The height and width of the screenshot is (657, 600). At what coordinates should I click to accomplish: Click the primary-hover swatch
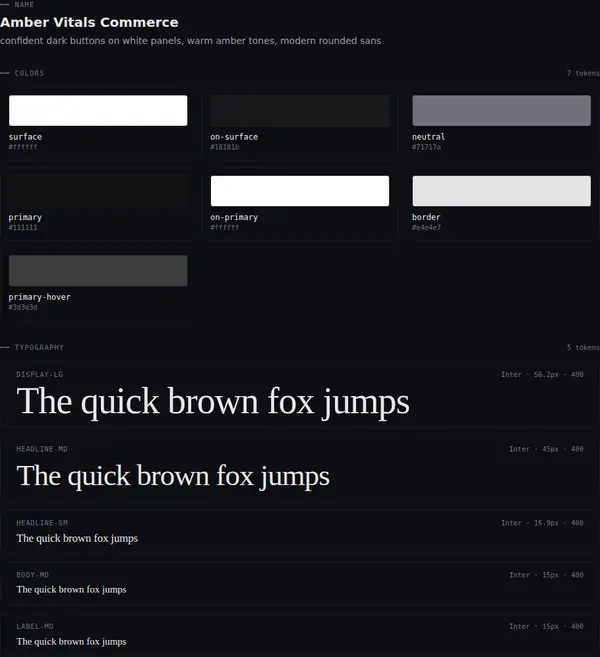click(98, 271)
